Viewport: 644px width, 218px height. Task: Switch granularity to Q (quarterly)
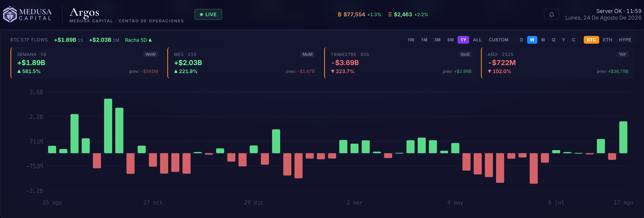click(x=553, y=40)
